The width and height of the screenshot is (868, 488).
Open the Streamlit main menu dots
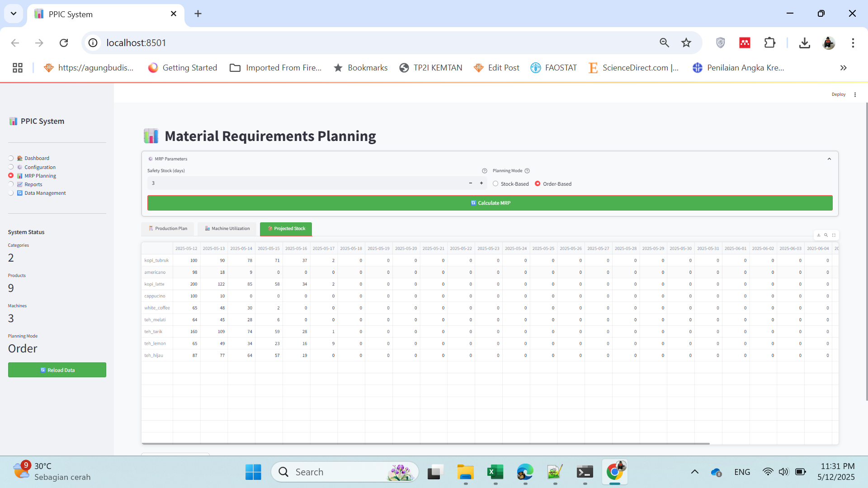click(x=855, y=94)
